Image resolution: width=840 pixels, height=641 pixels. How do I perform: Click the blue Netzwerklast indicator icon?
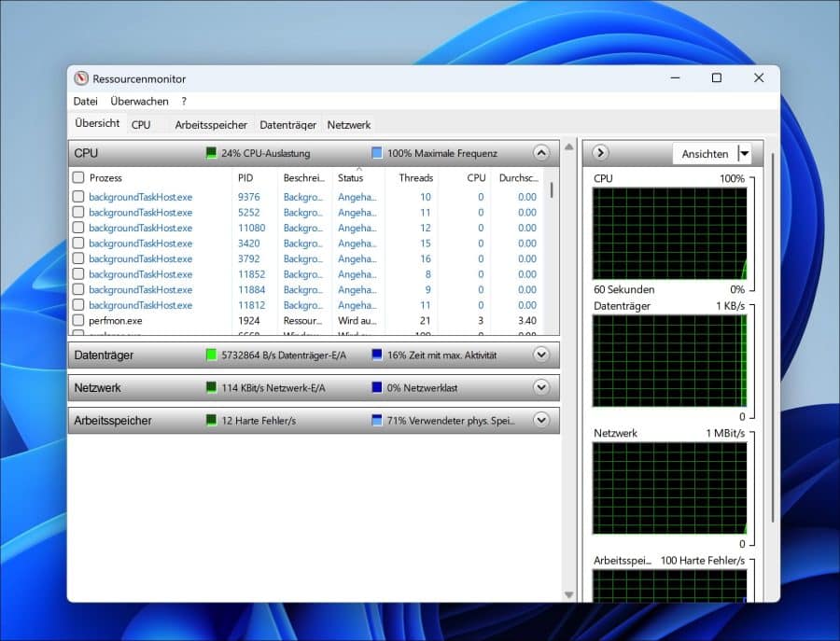click(377, 387)
